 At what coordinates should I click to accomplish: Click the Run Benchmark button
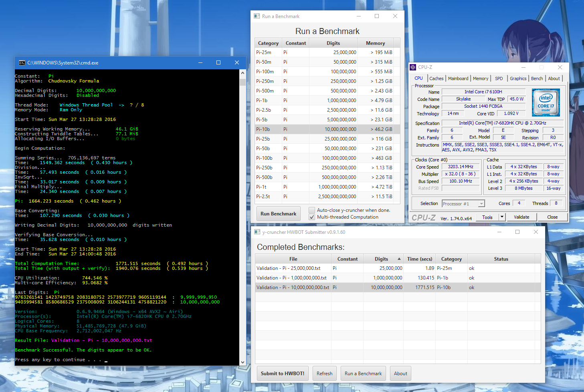click(x=279, y=214)
